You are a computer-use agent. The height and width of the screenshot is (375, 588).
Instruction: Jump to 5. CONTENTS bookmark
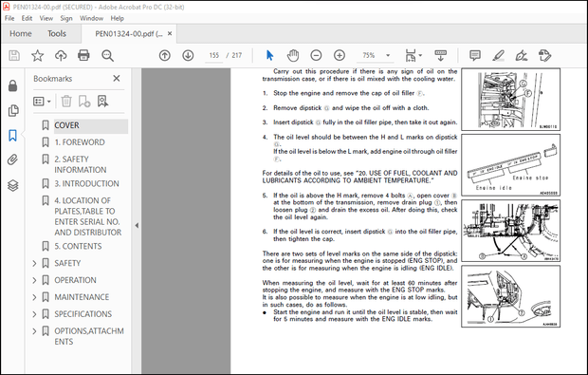(x=78, y=246)
